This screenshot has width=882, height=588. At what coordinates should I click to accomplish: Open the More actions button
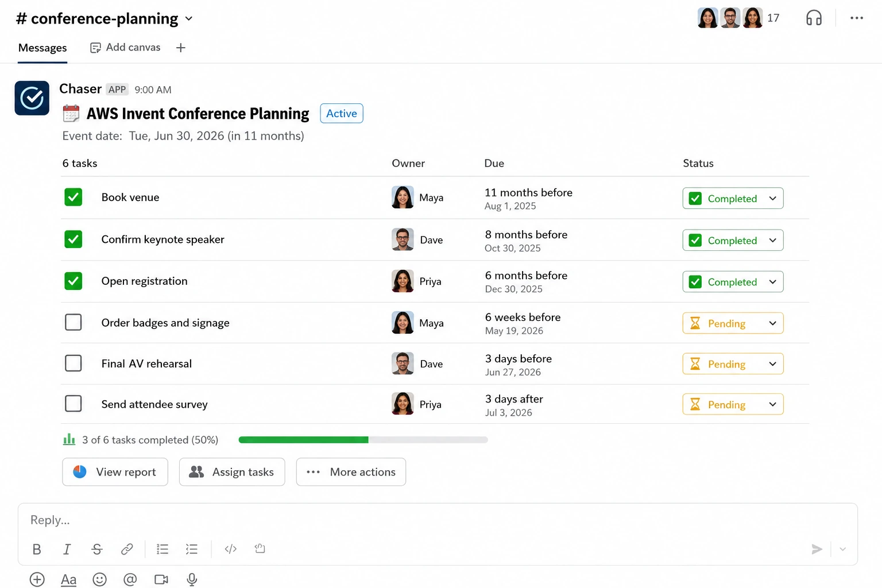coord(351,472)
